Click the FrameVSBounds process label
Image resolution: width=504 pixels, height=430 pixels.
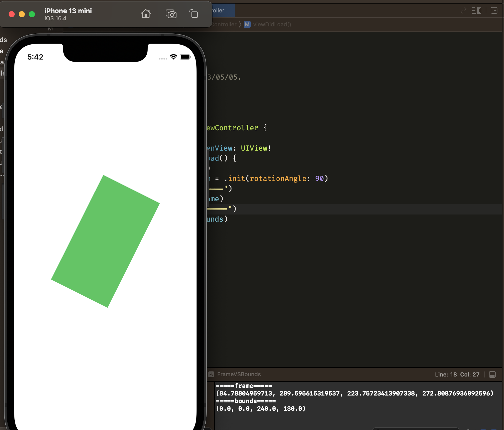point(239,374)
